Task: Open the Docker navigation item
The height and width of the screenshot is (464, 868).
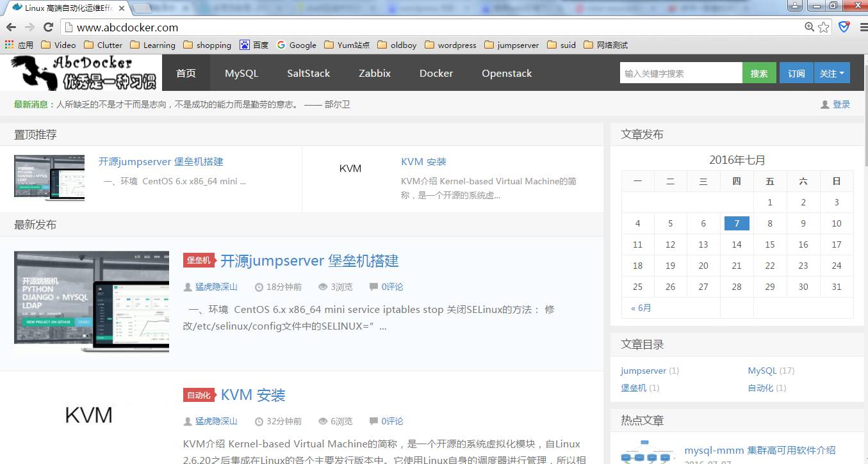Action: 436,73
